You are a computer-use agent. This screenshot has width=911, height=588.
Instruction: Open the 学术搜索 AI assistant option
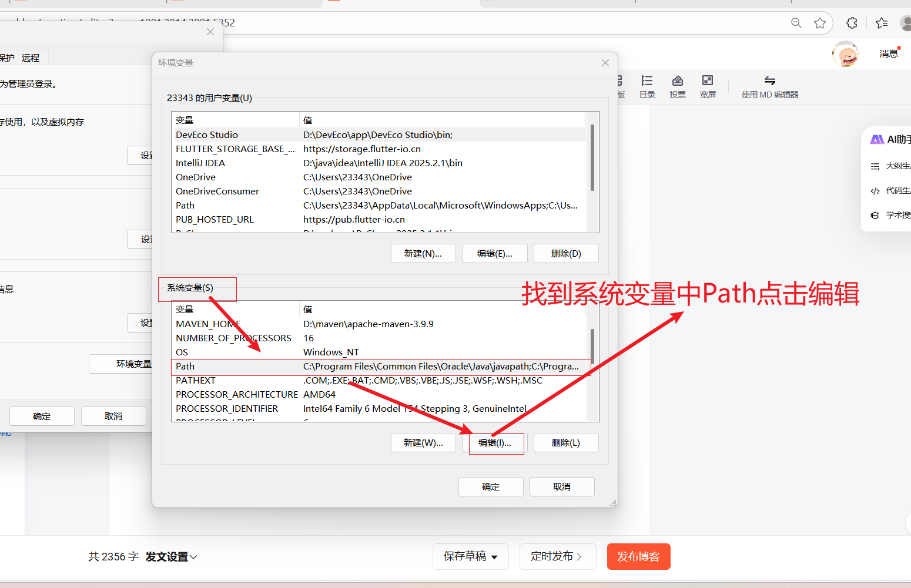click(x=890, y=216)
